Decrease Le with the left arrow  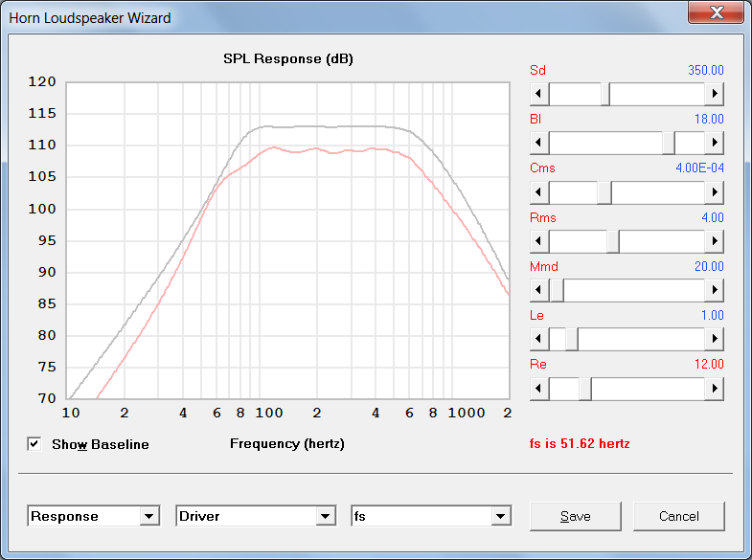539,339
